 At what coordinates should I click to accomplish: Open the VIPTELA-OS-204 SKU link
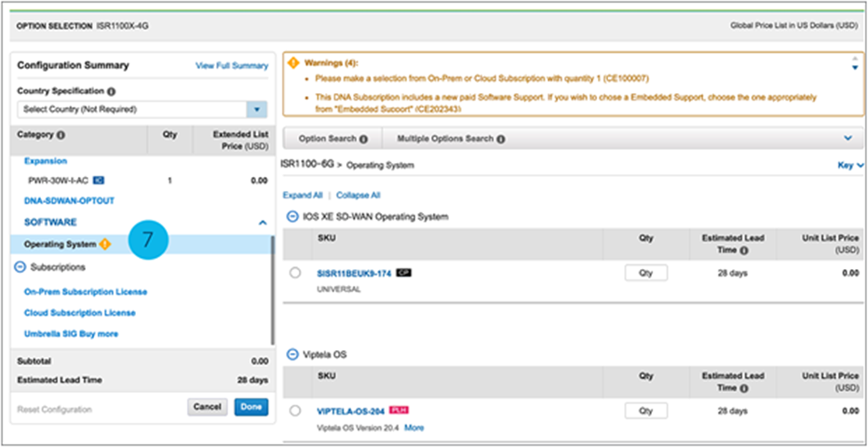pos(350,411)
